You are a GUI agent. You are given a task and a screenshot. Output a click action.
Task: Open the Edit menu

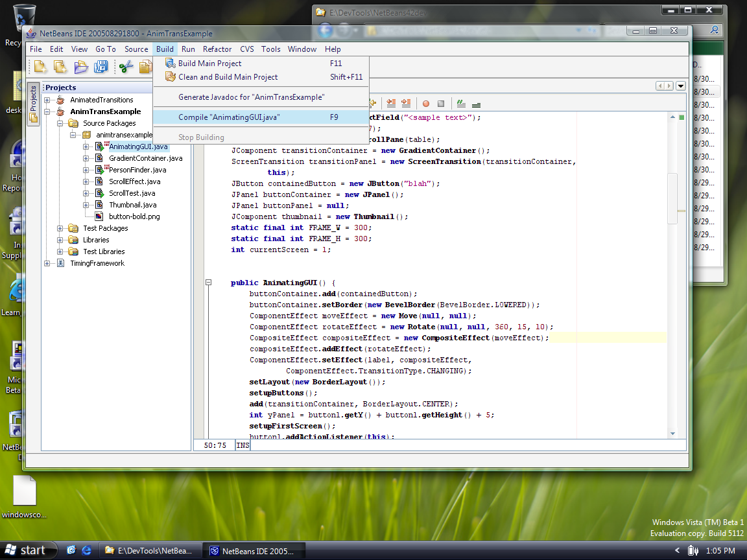pos(56,49)
